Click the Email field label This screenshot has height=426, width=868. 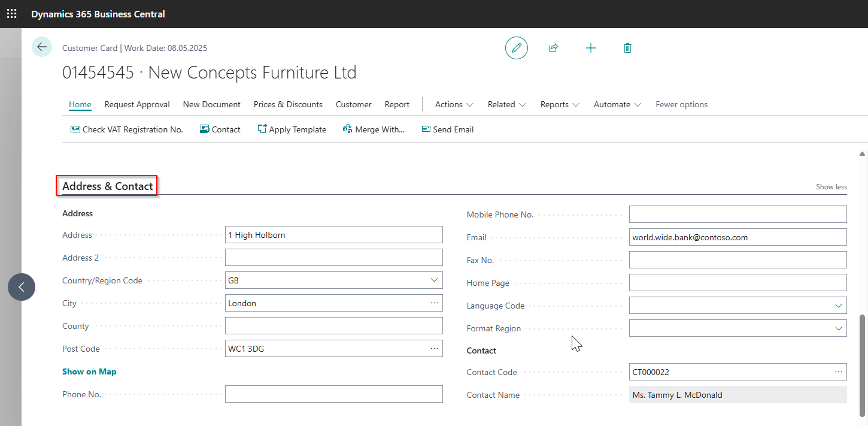[x=477, y=237]
